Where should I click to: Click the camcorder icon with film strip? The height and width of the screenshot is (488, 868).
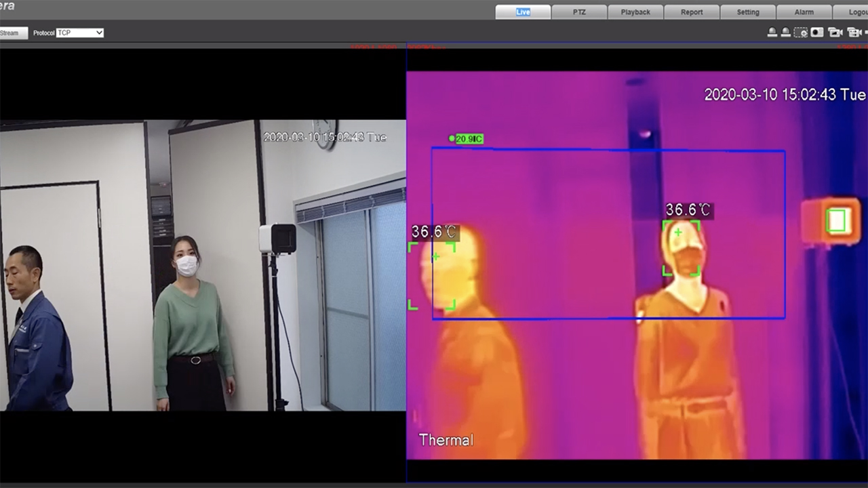click(853, 33)
